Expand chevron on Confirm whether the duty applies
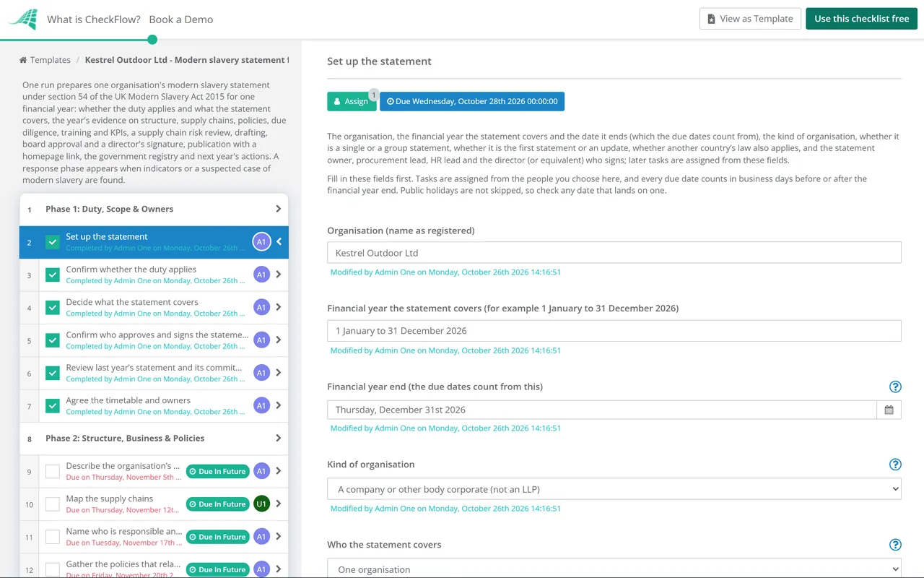Viewport: 924px width, 578px height. click(x=279, y=275)
